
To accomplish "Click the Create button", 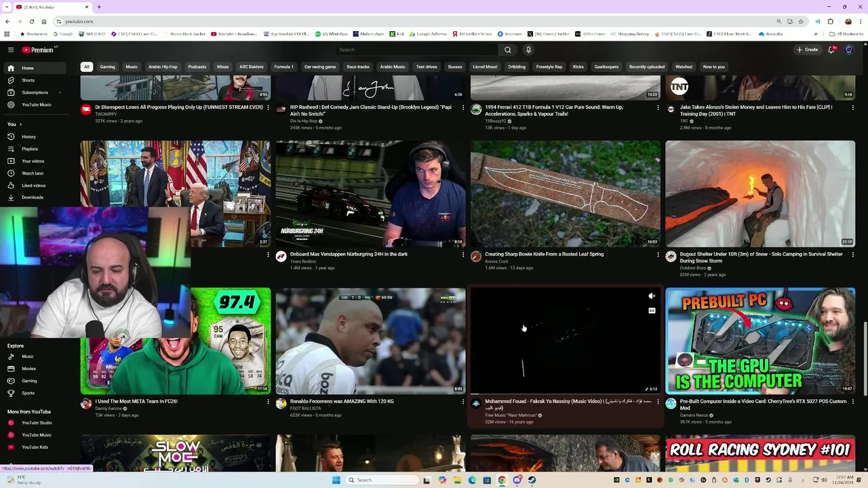I will coord(808,49).
